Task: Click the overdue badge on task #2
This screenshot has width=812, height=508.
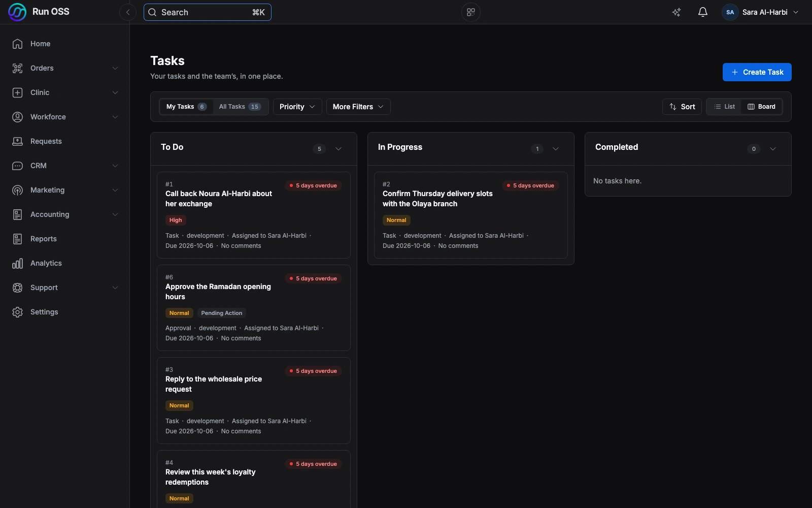Action: pos(531,185)
